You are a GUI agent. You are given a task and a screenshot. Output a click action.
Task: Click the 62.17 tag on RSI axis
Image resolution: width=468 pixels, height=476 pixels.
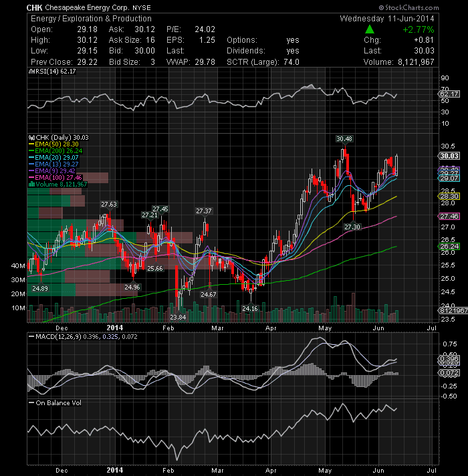coord(449,94)
